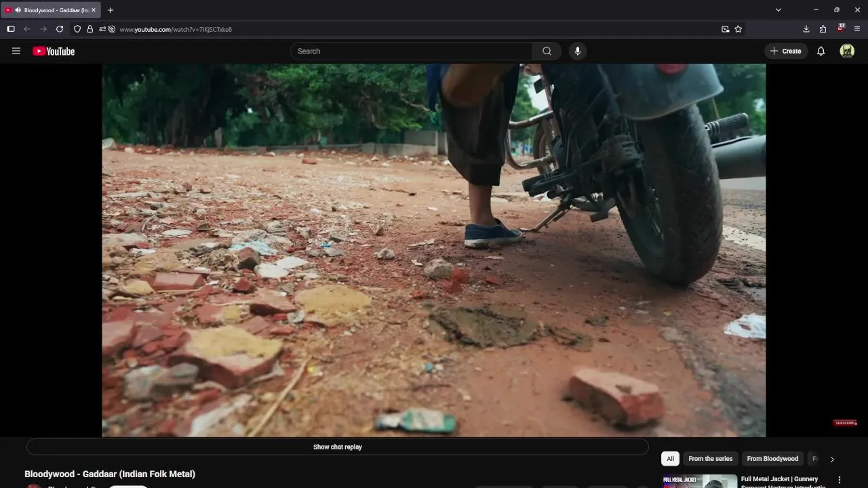
Task: Open site permissions icon in address bar
Action: tap(102, 29)
